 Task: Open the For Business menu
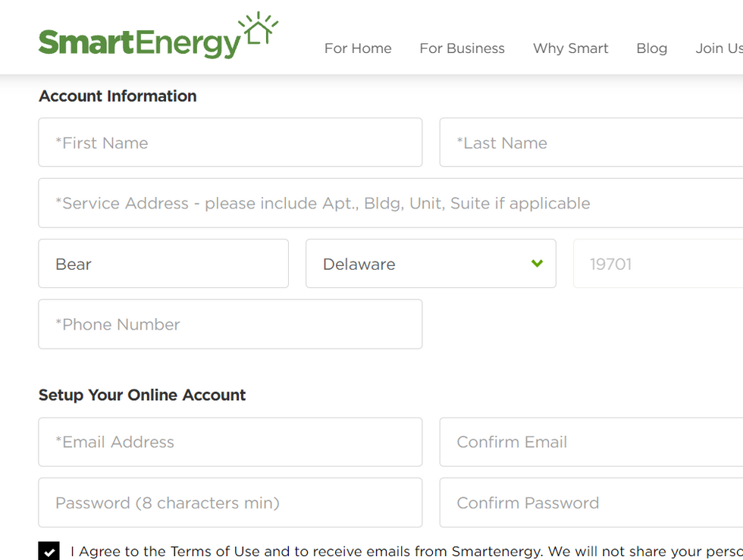[x=462, y=48]
